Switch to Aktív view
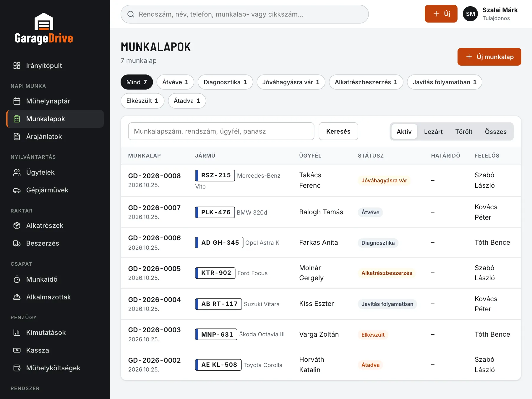Image resolution: width=532 pixels, height=399 pixels. coord(404,132)
